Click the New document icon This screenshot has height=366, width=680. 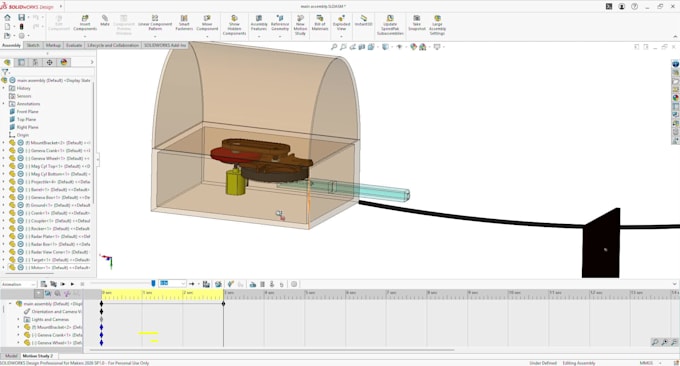pos(7,26)
